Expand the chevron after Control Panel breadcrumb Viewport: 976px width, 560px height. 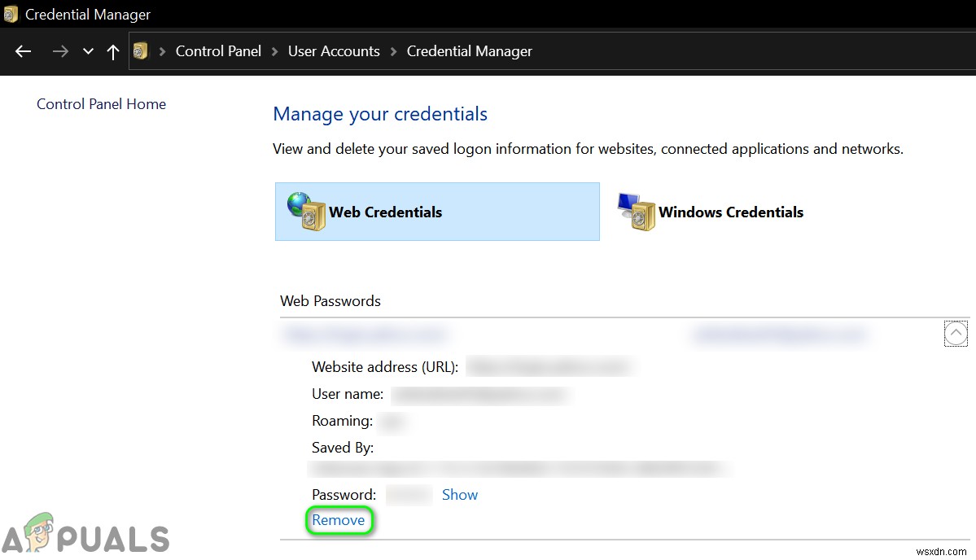[x=275, y=51]
